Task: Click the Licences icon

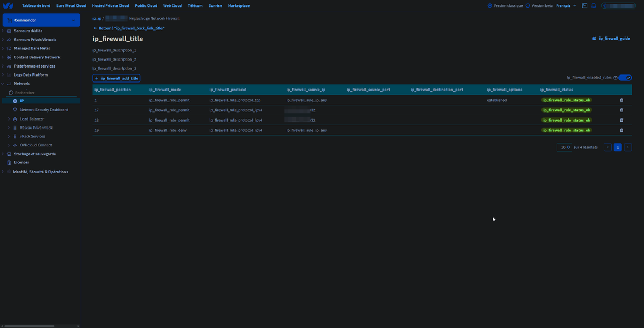Action: 9,162
